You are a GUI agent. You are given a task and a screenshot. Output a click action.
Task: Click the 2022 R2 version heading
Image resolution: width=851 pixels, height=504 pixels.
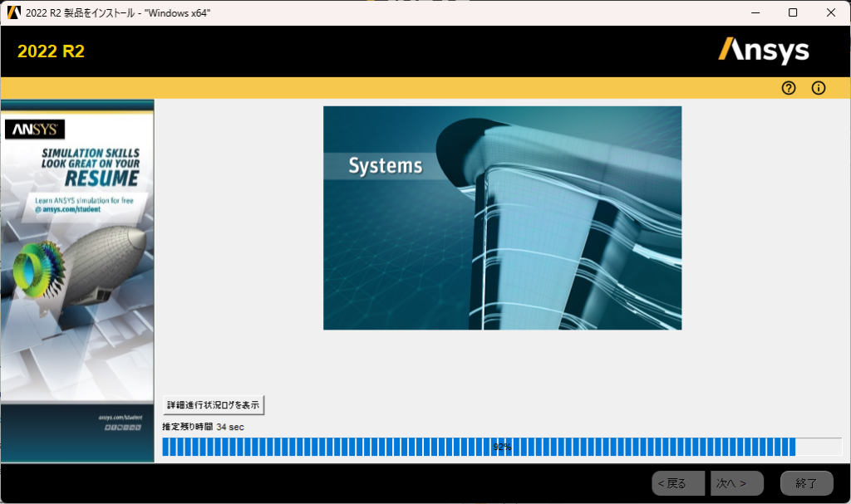[51, 51]
